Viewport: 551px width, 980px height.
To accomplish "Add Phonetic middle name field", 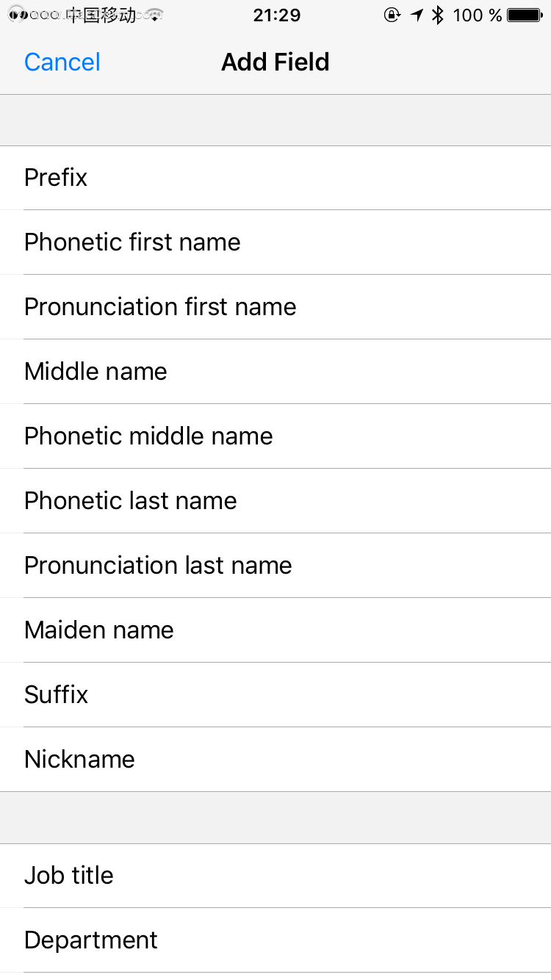I will coord(275,436).
